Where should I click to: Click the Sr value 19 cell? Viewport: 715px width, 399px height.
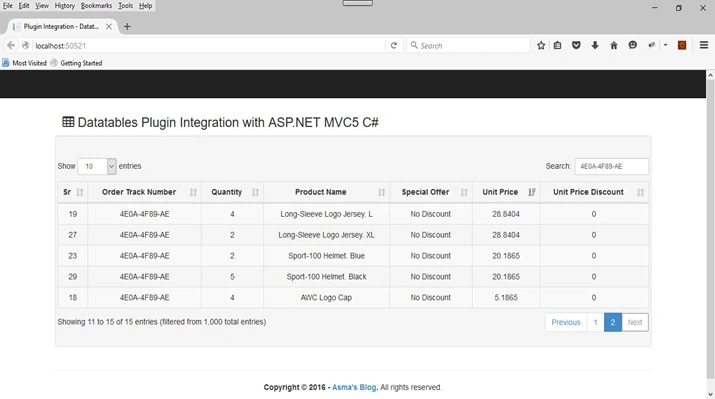(x=73, y=214)
